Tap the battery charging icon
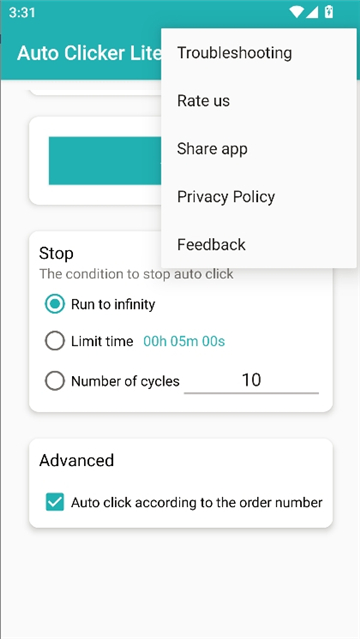The width and height of the screenshot is (360, 639). tap(329, 12)
